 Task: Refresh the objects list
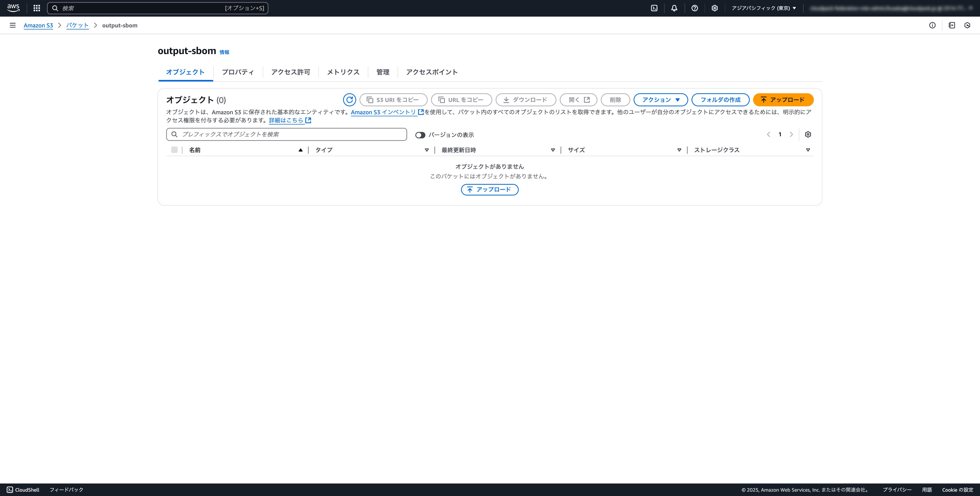point(350,100)
